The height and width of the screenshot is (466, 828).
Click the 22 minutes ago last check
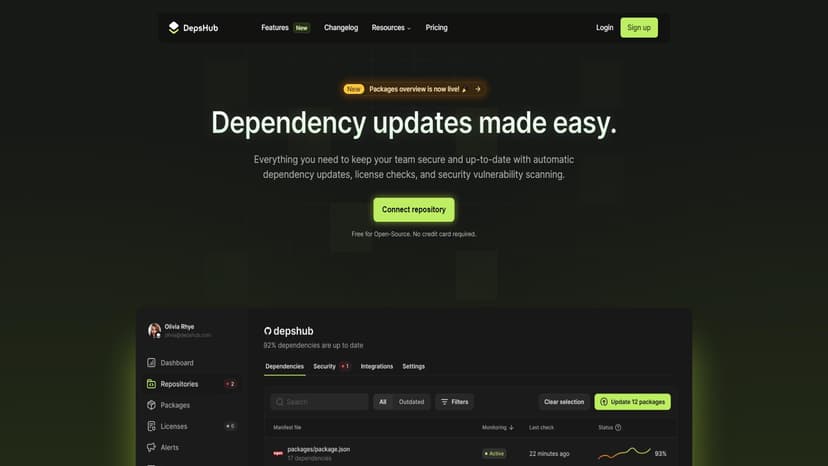(549, 453)
